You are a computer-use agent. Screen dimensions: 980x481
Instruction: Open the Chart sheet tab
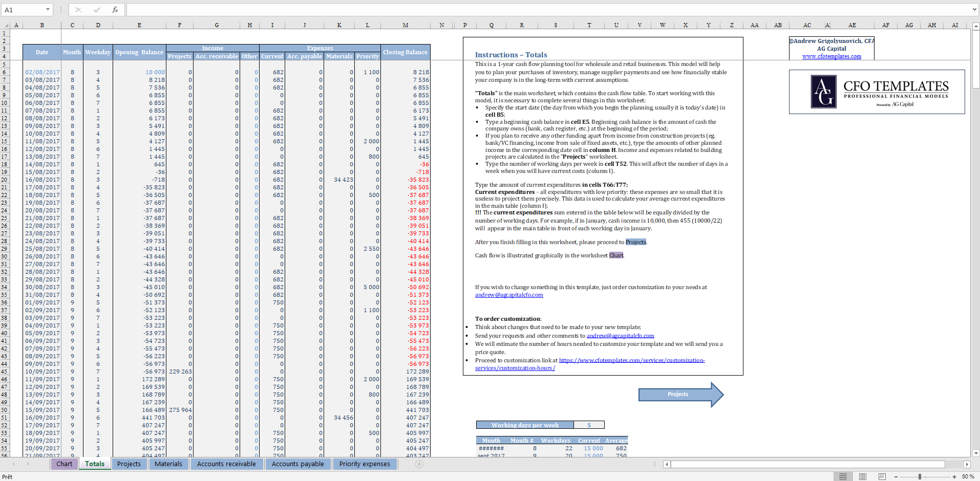coord(64,464)
